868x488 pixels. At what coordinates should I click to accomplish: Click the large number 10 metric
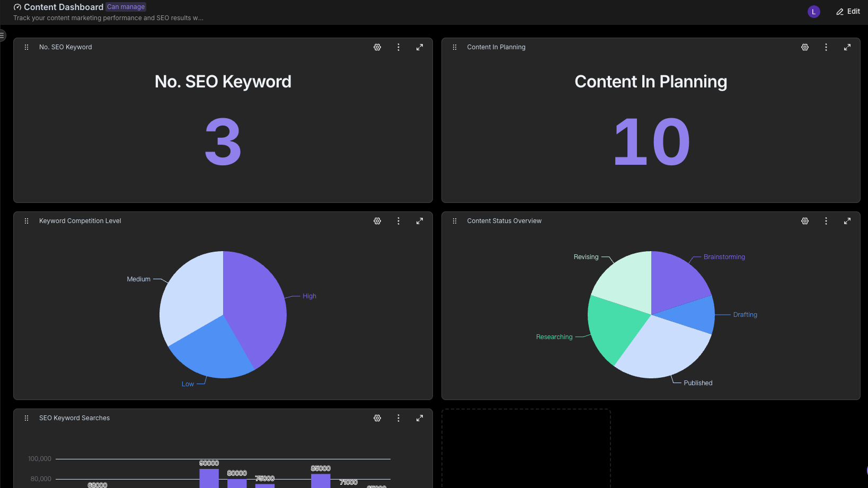[651, 141]
